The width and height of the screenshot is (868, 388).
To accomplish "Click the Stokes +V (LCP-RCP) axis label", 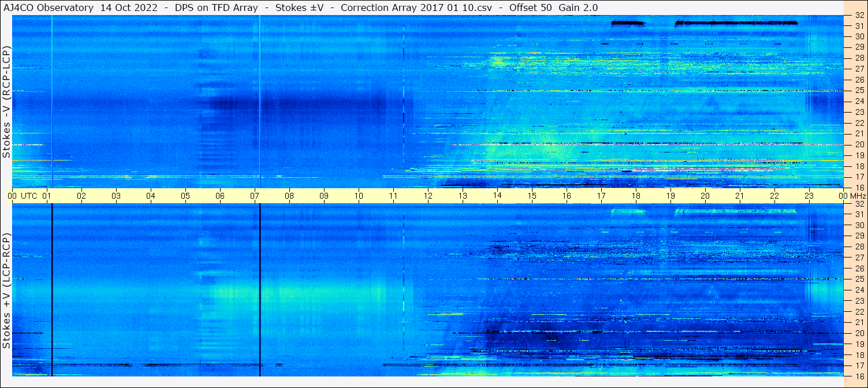I will tap(6, 290).
